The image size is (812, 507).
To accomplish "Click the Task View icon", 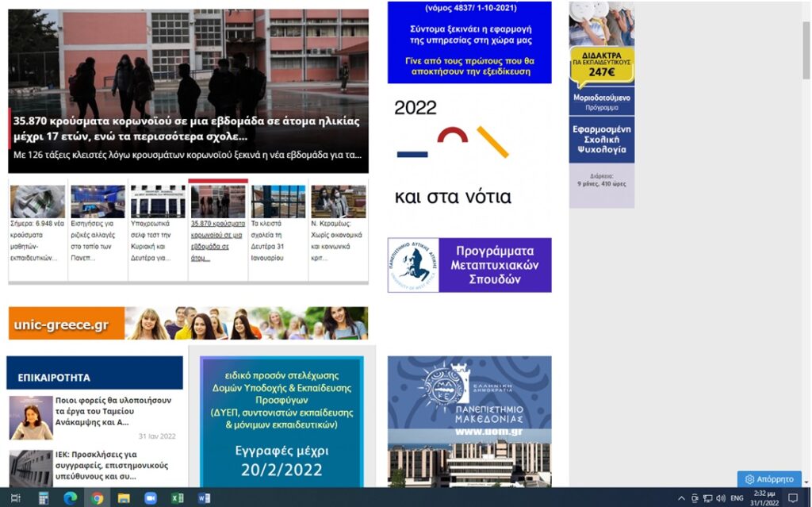I will coord(16,498).
